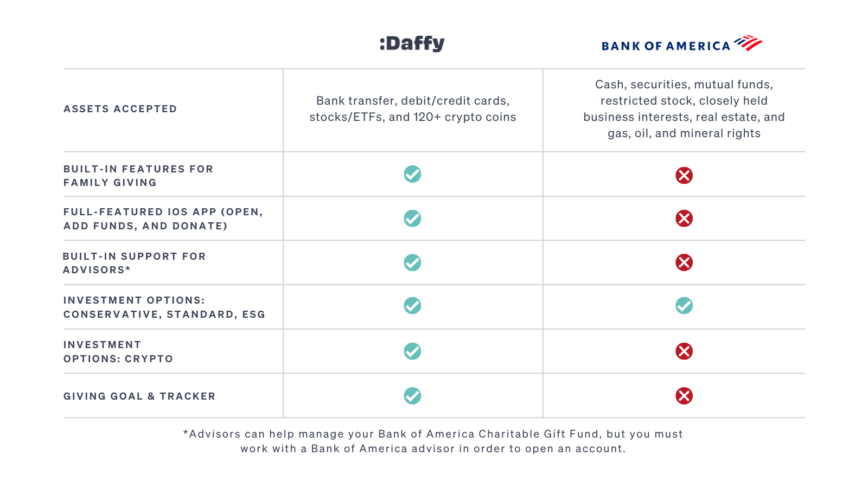The height and width of the screenshot is (488, 868).
Task: Select Daffy's checkmark for crypto investment options
Action: click(412, 351)
